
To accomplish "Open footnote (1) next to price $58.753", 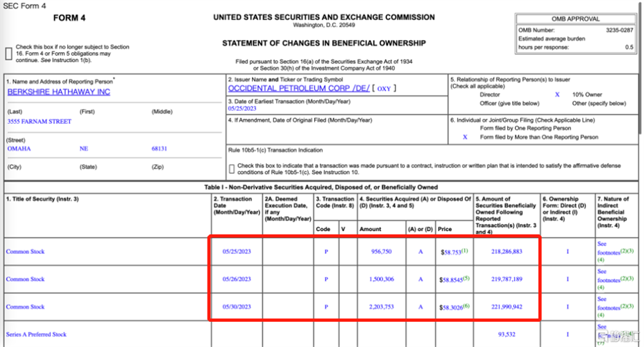I will 464,250.
